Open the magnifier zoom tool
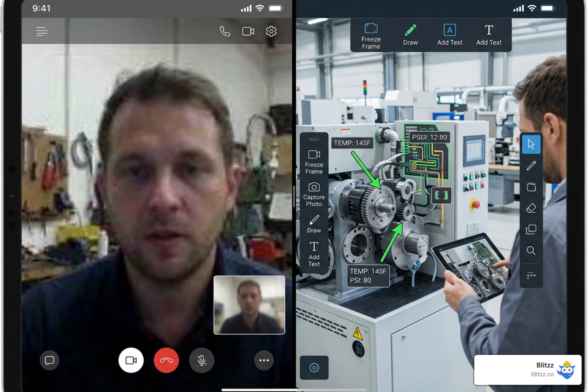Screen dimensions: 588x392 coord(531,250)
